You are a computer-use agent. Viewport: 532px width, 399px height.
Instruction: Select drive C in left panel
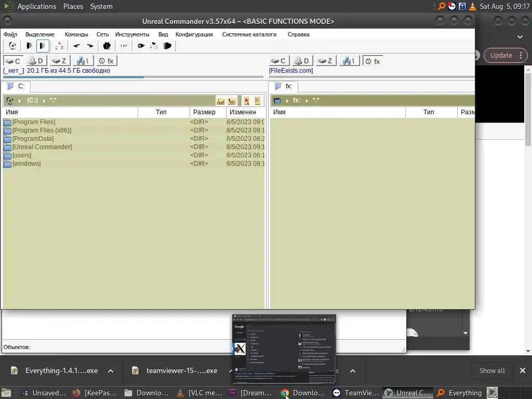13,61
